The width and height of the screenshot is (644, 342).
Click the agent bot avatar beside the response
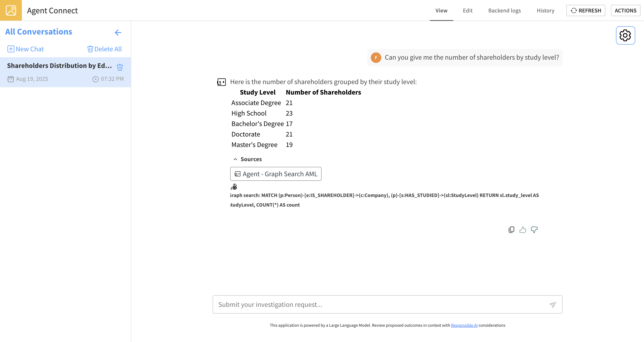(221, 82)
